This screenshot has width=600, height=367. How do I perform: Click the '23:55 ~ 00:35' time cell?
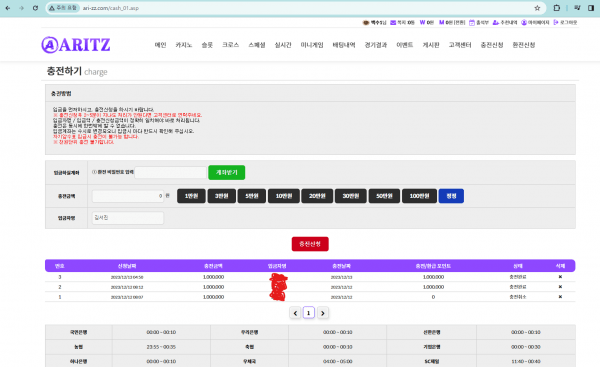(x=161, y=347)
